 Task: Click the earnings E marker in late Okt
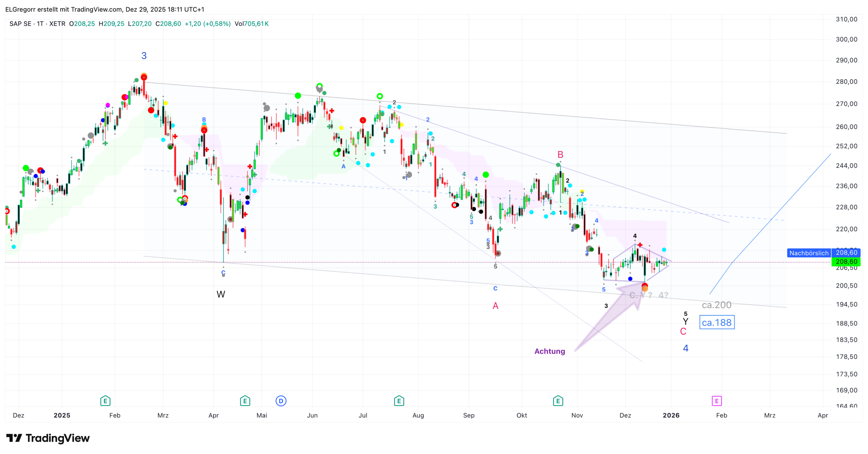[558, 401]
